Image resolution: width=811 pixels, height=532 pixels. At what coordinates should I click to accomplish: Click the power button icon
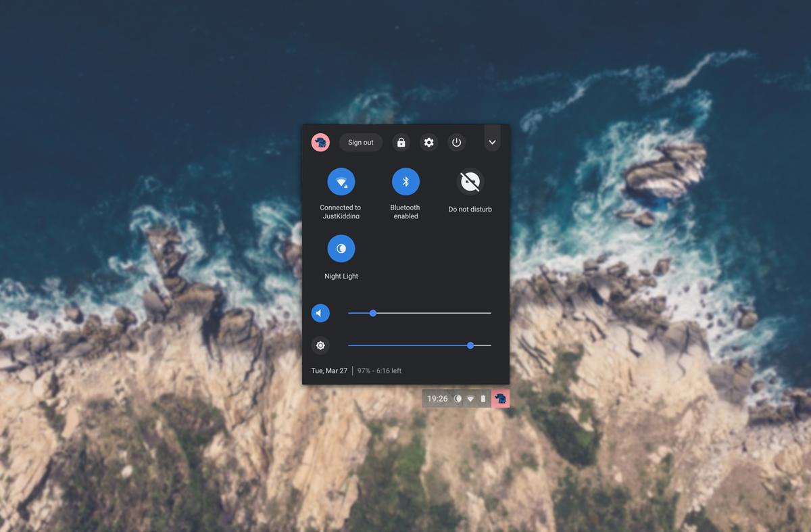(x=456, y=143)
